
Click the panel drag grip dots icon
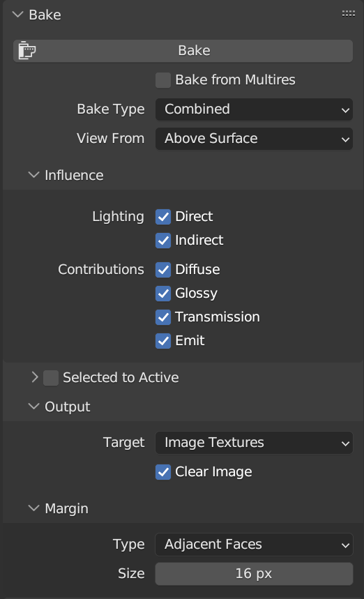click(x=349, y=14)
